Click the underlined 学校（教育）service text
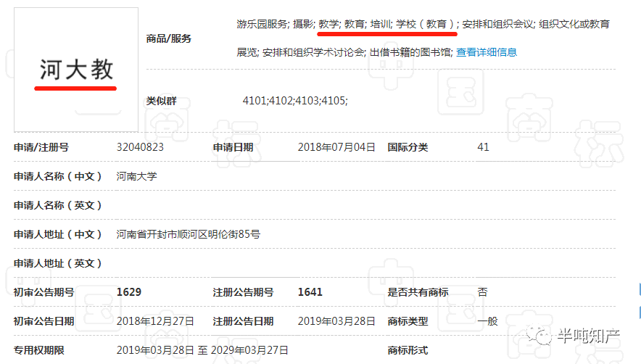Image resolution: width=641 pixels, height=364 pixels. [x=426, y=24]
